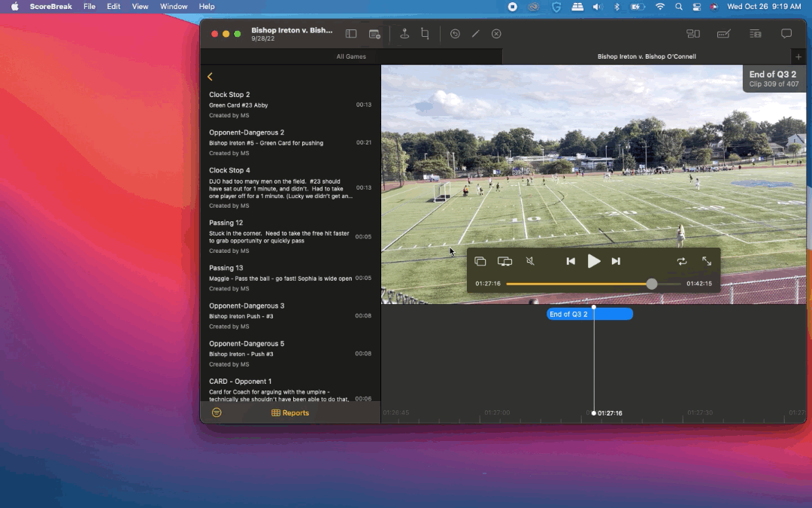The width and height of the screenshot is (812, 508).
Task: Click the battery status icon
Action: point(637,6)
